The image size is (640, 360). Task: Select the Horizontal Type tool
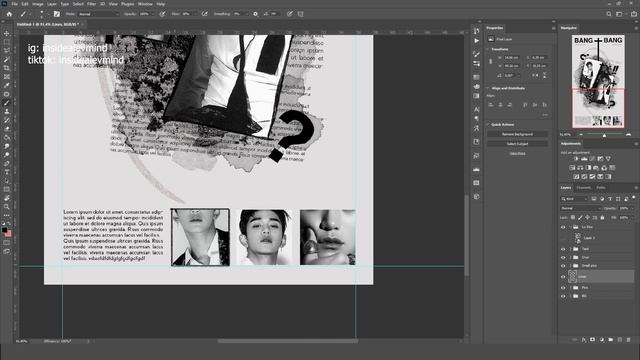(7, 172)
